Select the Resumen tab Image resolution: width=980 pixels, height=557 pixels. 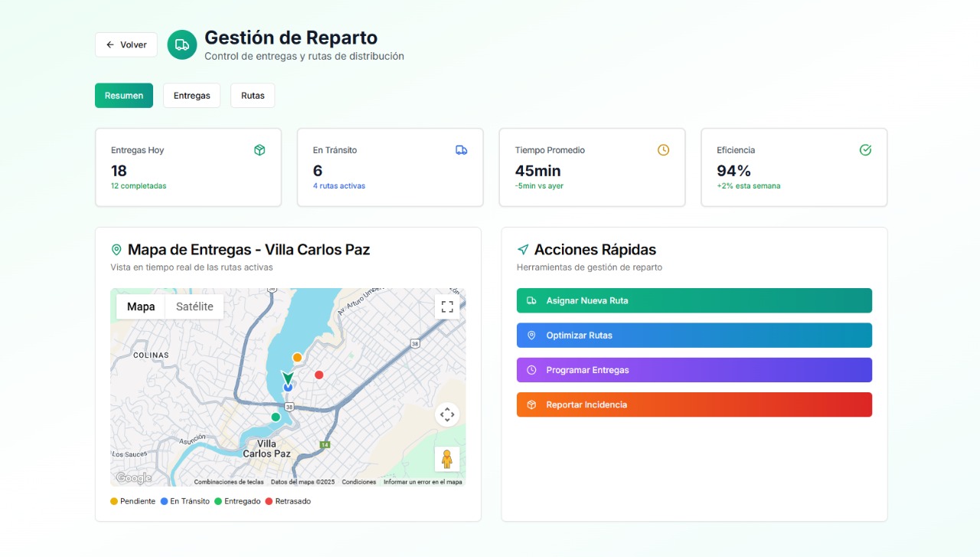point(123,95)
